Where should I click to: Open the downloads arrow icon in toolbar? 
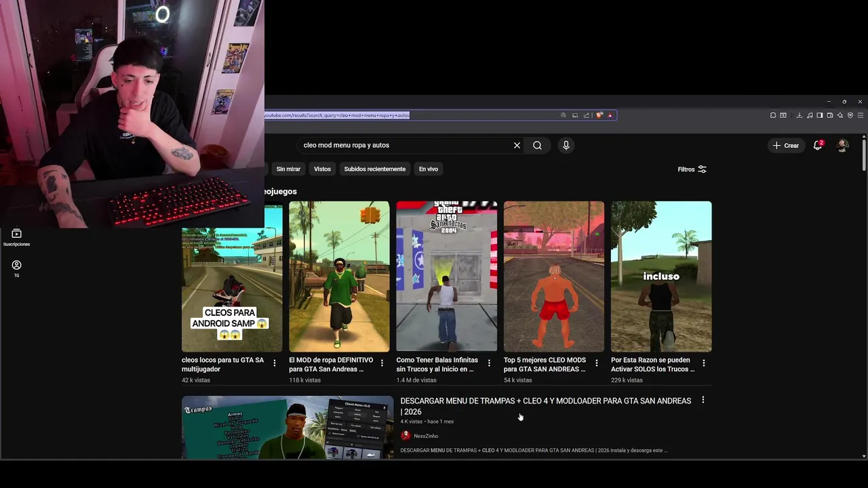pyautogui.click(x=800, y=115)
